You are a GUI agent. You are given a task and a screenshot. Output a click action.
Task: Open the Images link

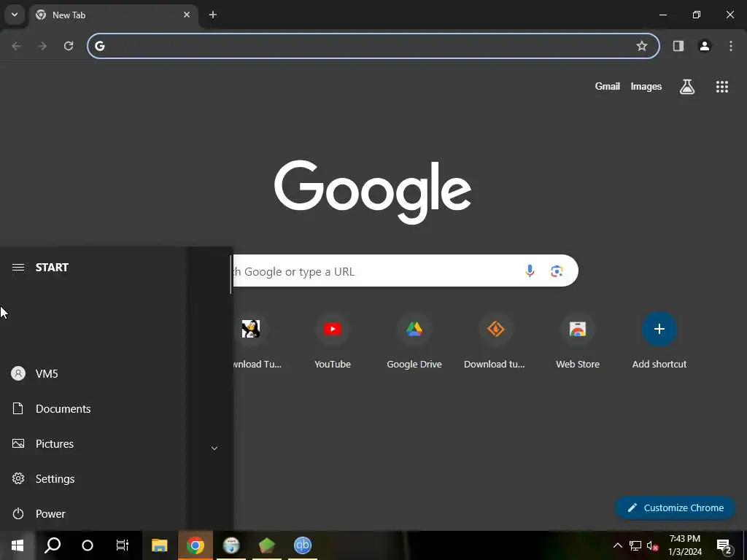tap(646, 86)
